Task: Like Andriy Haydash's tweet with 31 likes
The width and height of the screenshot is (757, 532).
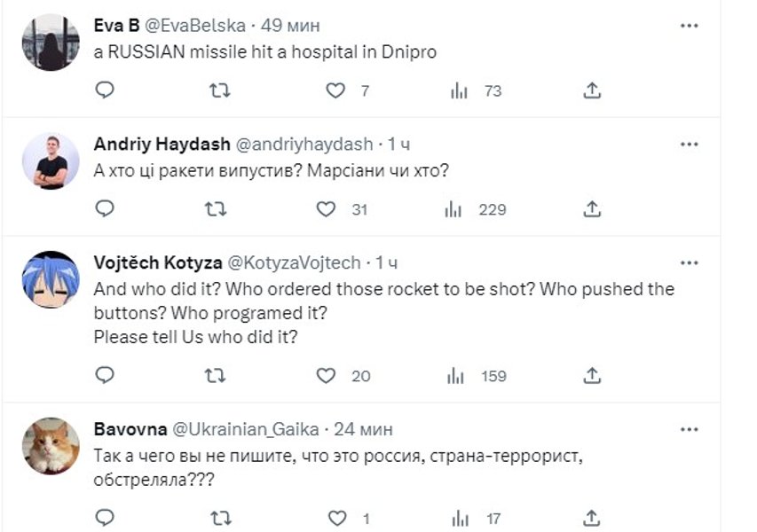Action: [x=327, y=209]
